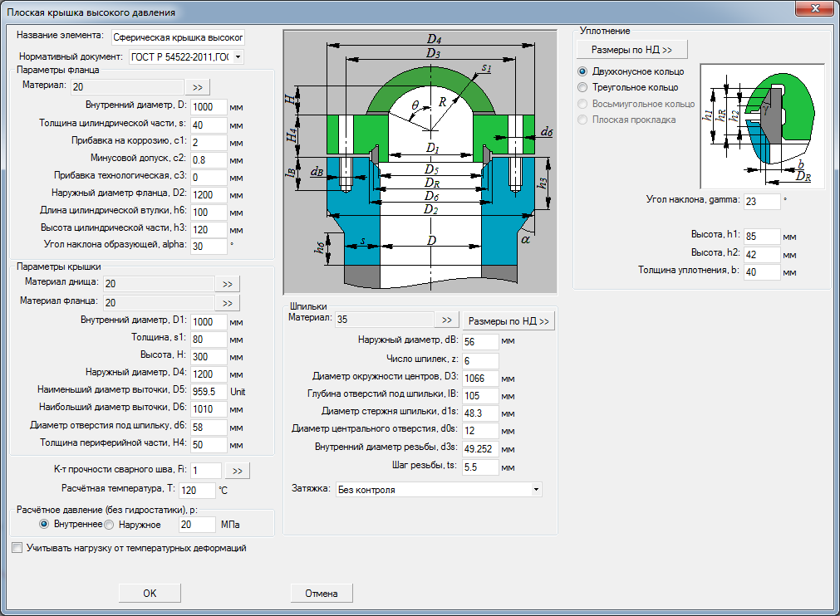
Task: Open Нормативный документ dropdown
Action: [x=238, y=56]
